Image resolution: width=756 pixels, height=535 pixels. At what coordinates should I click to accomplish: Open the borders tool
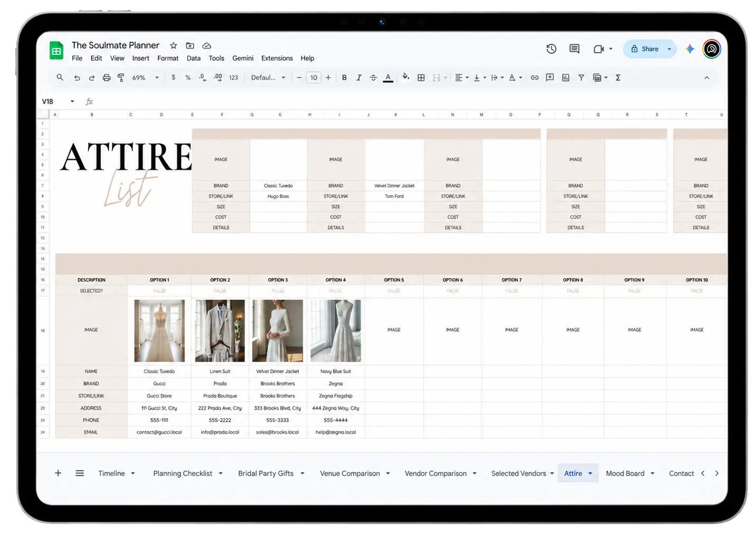pos(421,78)
